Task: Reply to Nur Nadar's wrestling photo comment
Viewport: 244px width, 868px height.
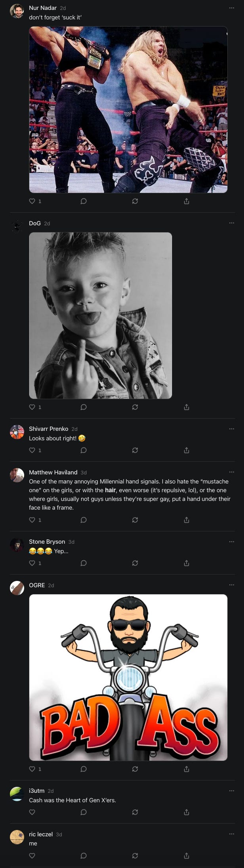Action: click(x=84, y=201)
